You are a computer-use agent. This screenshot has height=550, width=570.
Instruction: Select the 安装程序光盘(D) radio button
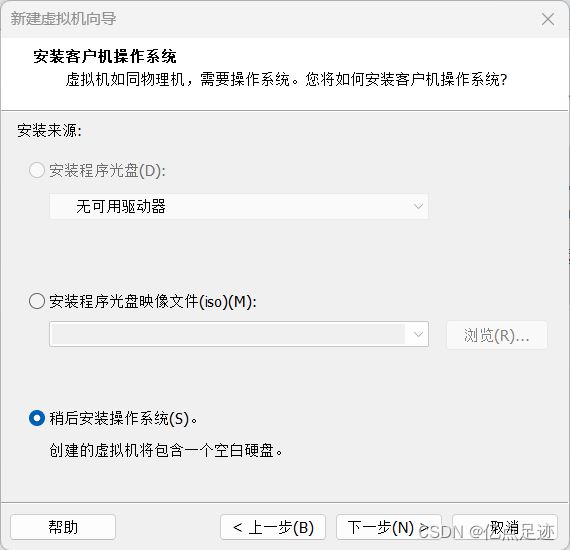coord(37,170)
